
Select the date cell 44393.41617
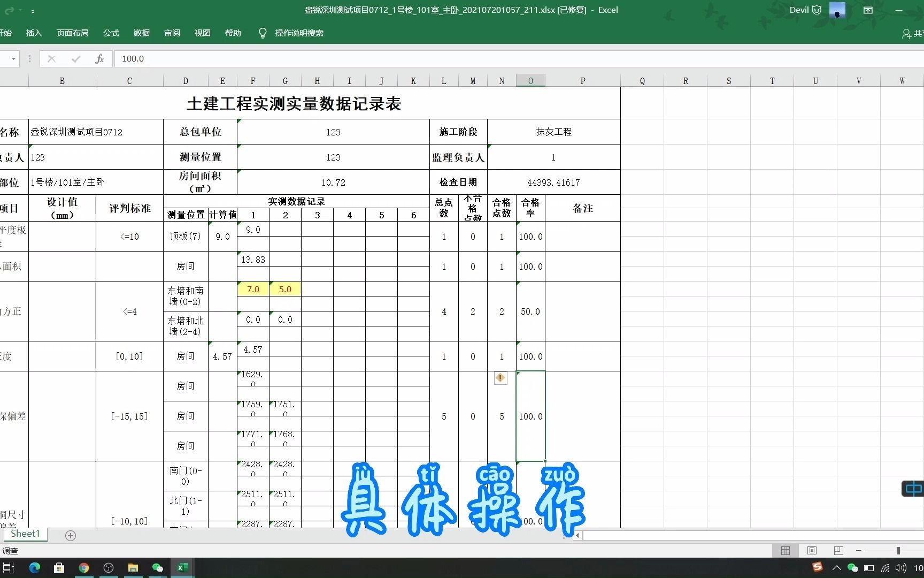point(554,182)
